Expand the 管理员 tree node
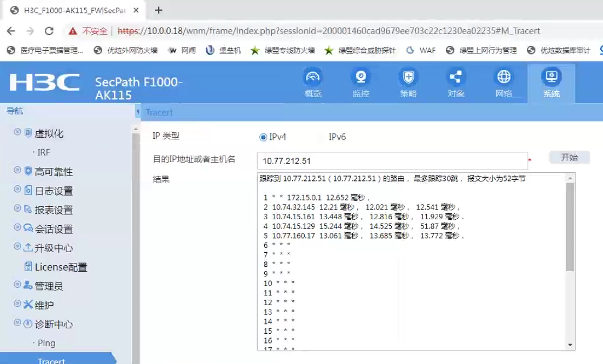This screenshot has width=603, height=364. click(x=17, y=284)
